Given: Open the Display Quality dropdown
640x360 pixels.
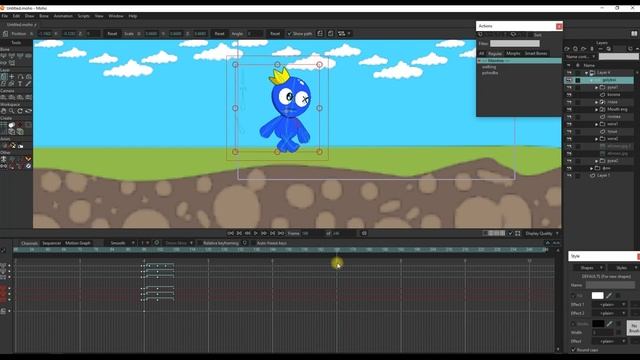Looking at the screenshot, I should point(542,233).
